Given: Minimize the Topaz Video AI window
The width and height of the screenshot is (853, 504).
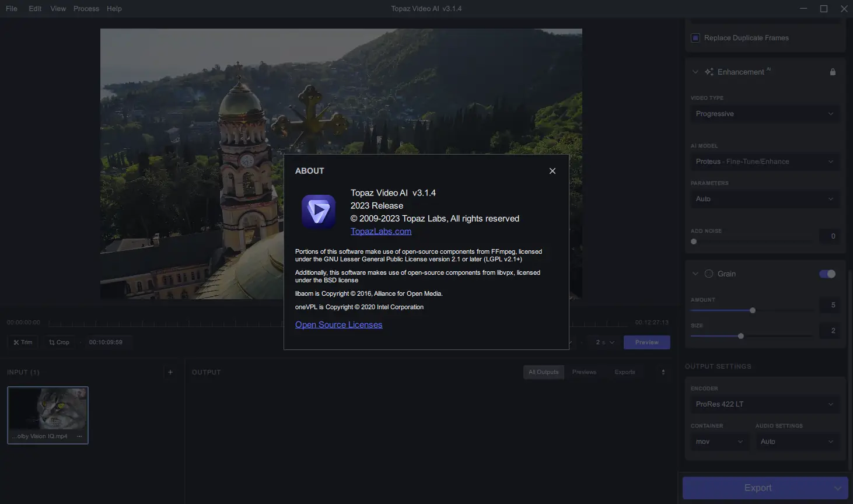Looking at the screenshot, I should pyautogui.click(x=803, y=9).
